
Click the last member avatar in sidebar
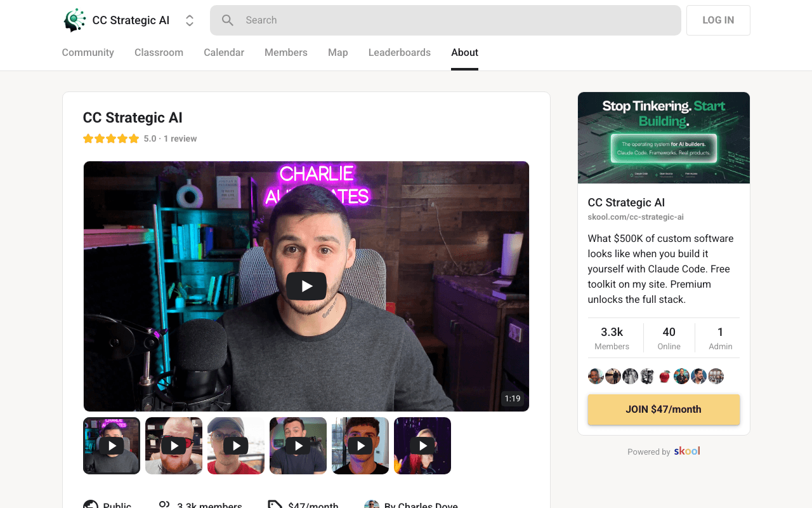[x=716, y=377]
